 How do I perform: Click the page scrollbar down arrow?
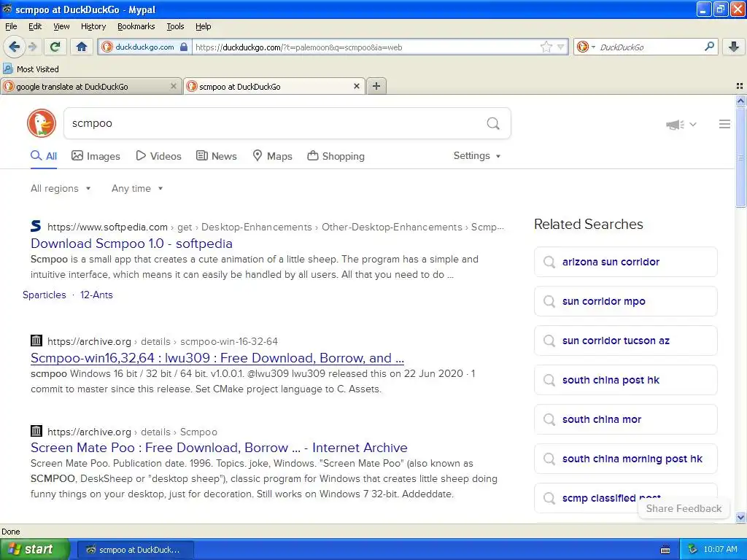740,517
